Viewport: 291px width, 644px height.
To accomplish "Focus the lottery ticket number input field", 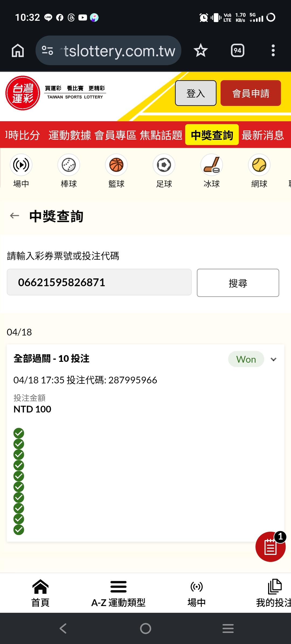I will tap(99, 282).
